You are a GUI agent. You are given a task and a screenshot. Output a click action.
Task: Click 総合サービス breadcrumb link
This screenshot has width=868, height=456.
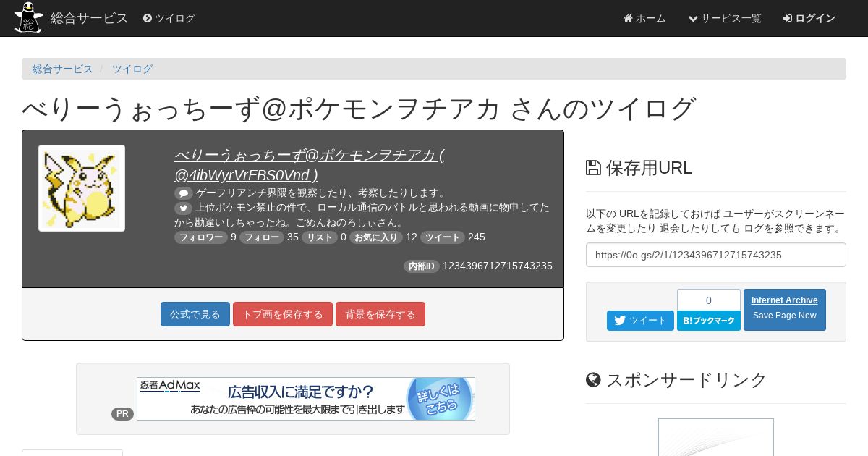point(63,69)
